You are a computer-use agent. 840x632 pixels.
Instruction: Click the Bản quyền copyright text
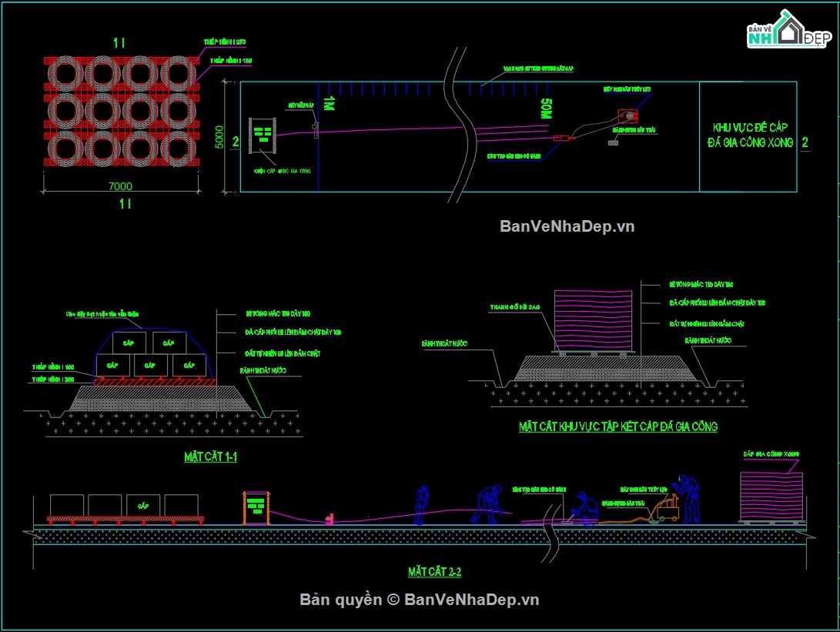tap(419, 600)
